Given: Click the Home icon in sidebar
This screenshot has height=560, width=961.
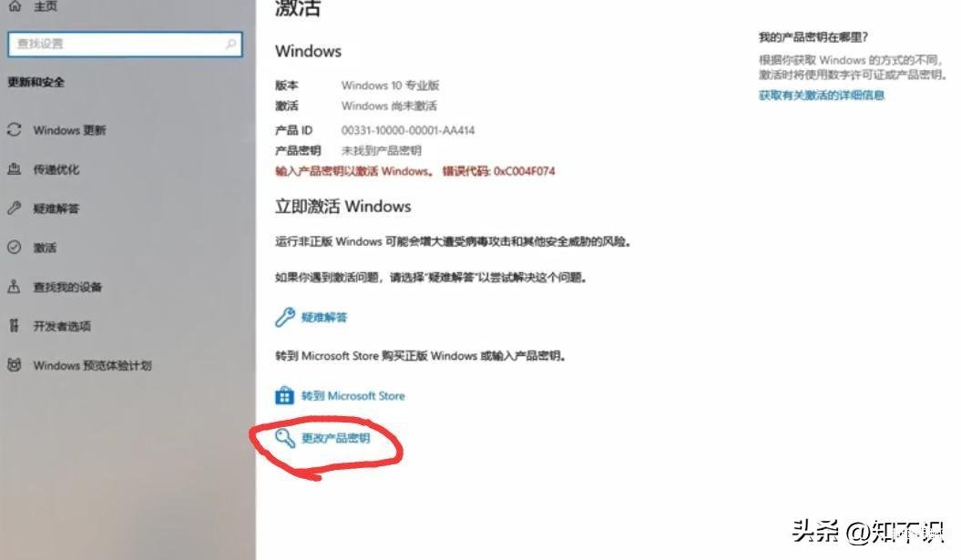Looking at the screenshot, I should click(x=15, y=5).
